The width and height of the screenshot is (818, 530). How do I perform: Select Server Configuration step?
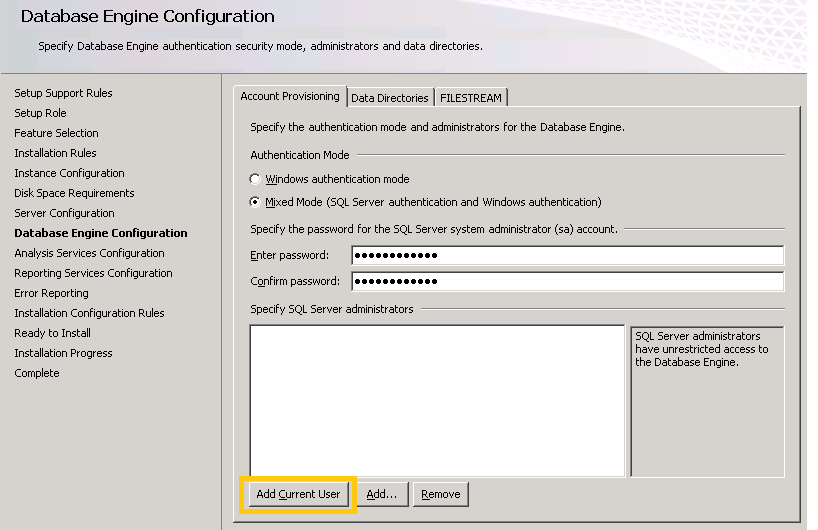point(64,213)
